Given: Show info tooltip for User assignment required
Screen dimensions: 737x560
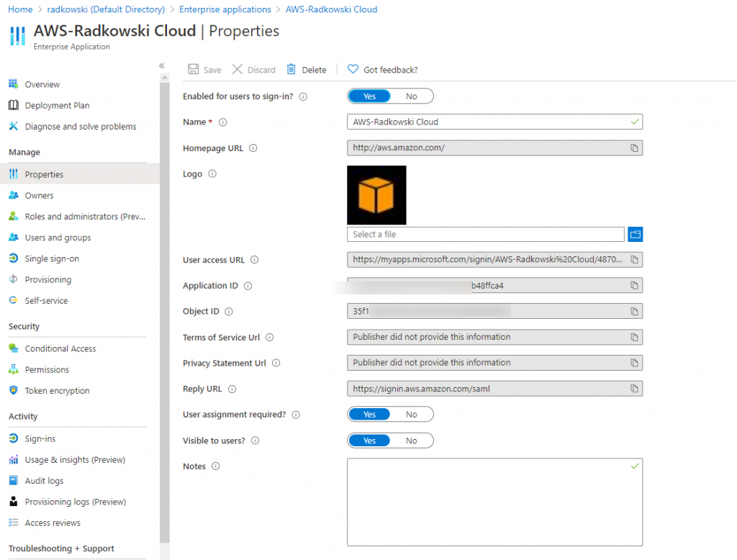Looking at the screenshot, I should click(x=296, y=415).
